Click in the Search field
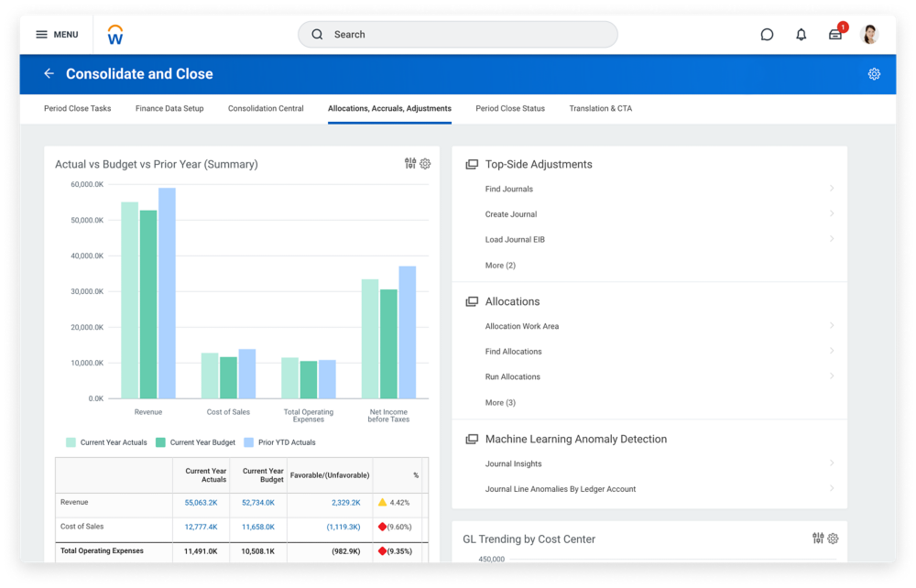The width and height of the screenshot is (916, 588). click(x=458, y=35)
